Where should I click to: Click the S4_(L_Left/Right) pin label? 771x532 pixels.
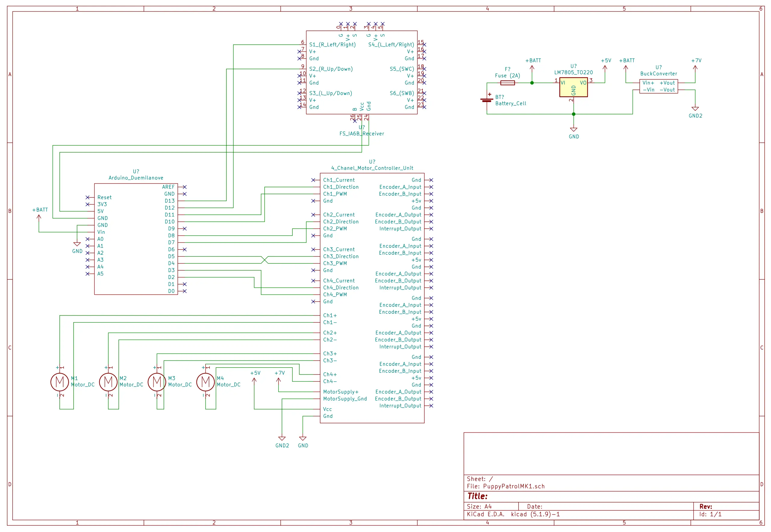(391, 45)
